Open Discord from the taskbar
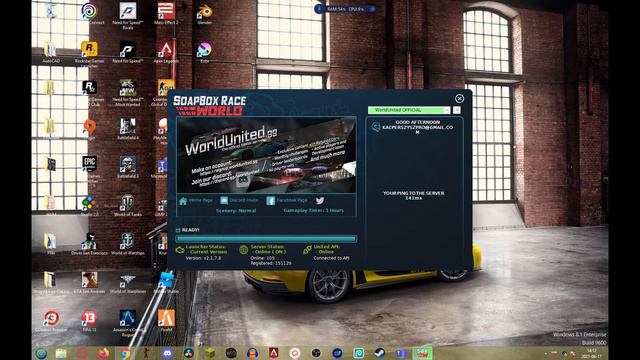This screenshot has height=360, width=640. click(x=167, y=353)
